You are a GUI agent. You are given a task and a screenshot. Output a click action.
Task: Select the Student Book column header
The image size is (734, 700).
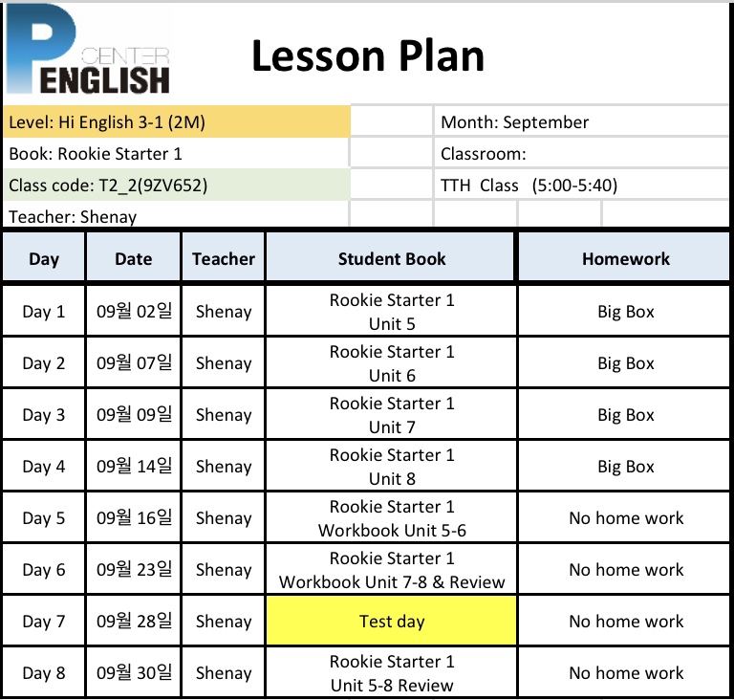click(x=391, y=258)
